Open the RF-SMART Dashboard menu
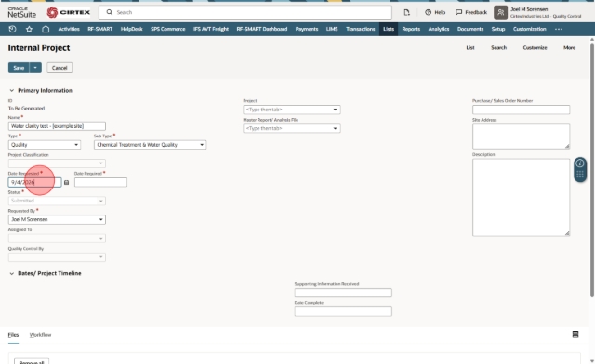Viewport: 595px width, 364px height. click(x=262, y=29)
